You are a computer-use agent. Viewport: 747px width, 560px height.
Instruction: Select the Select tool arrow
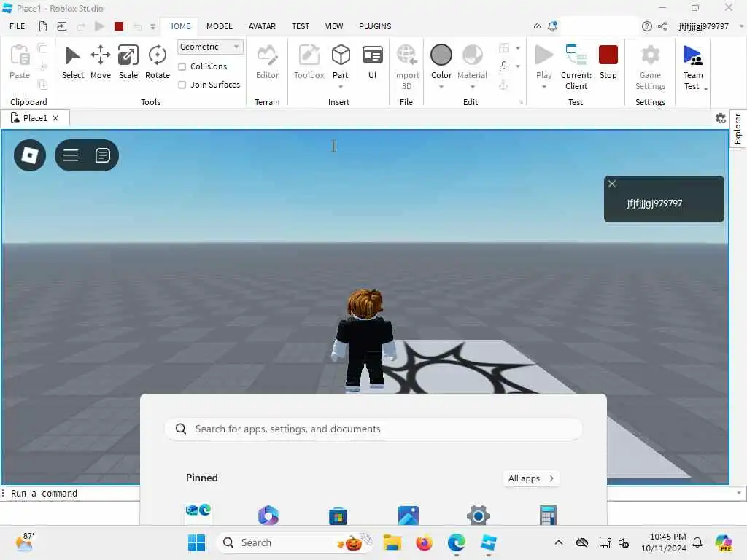72,62
